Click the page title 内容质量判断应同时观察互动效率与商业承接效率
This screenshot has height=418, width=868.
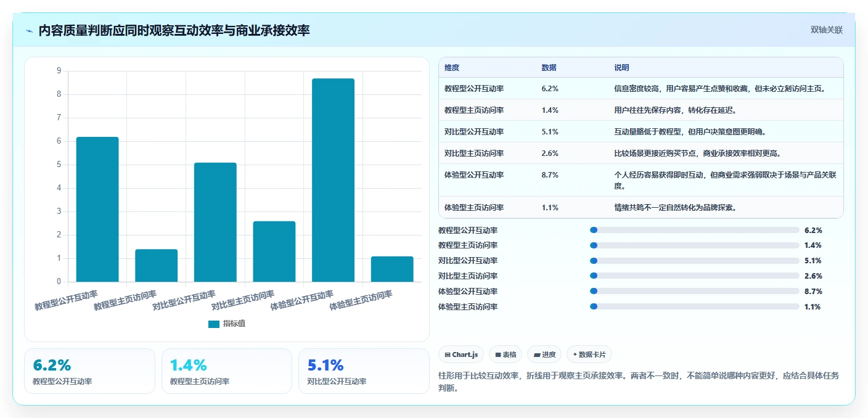click(174, 31)
